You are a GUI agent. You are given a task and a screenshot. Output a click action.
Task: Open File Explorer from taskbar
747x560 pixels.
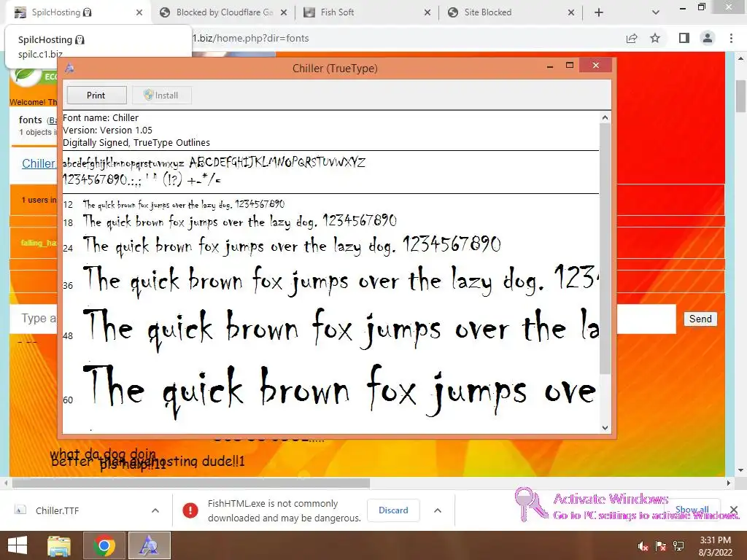click(59, 545)
